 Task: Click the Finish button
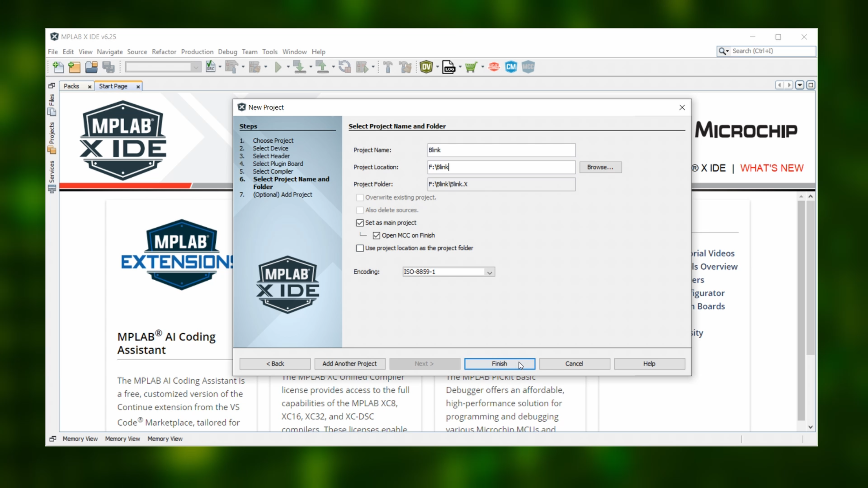(499, 363)
